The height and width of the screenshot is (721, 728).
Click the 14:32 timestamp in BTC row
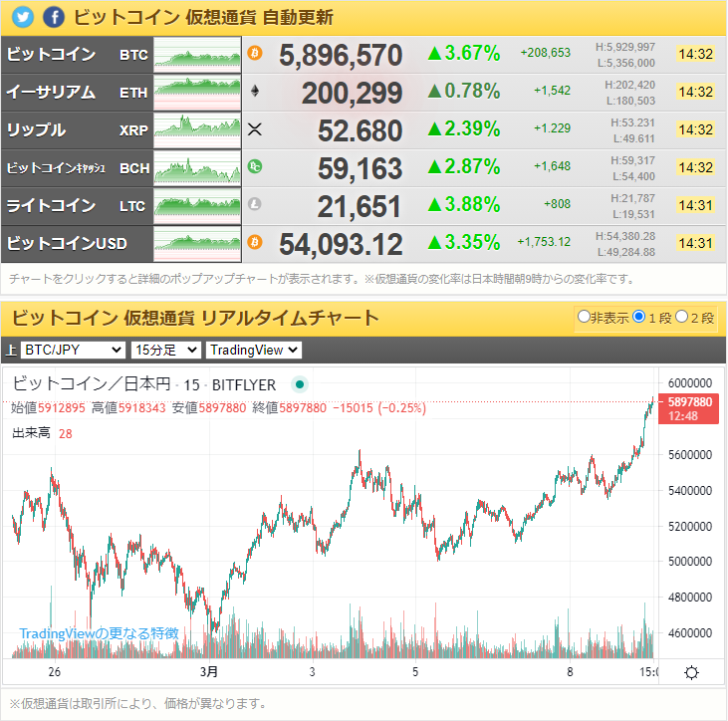point(695,54)
